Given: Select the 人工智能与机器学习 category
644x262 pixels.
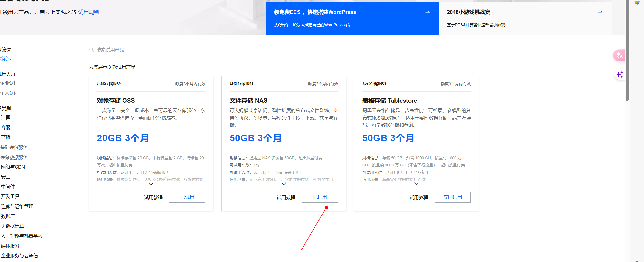Looking at the screenshot, I should pyautogui.click(x=22, y=236).
